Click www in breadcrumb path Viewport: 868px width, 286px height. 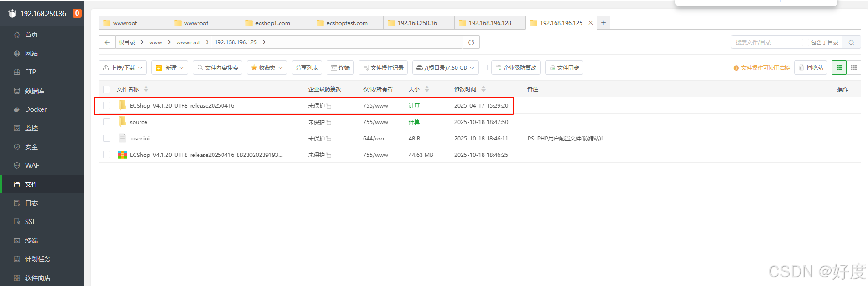pyautogui.click(x=156, y=42)
